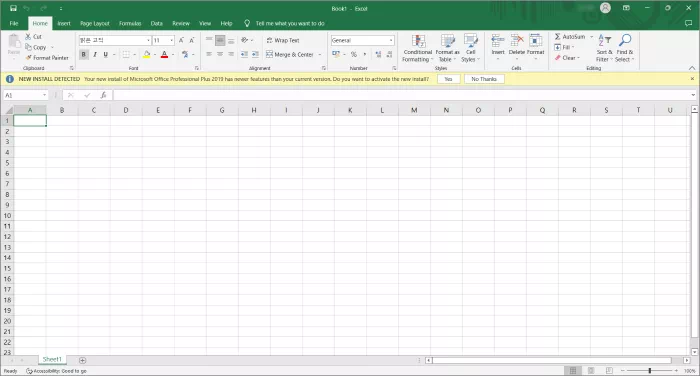Expand the Name Box dropdown arrow
This screenshot has width=700, height=376.
[x=44, y=95]
